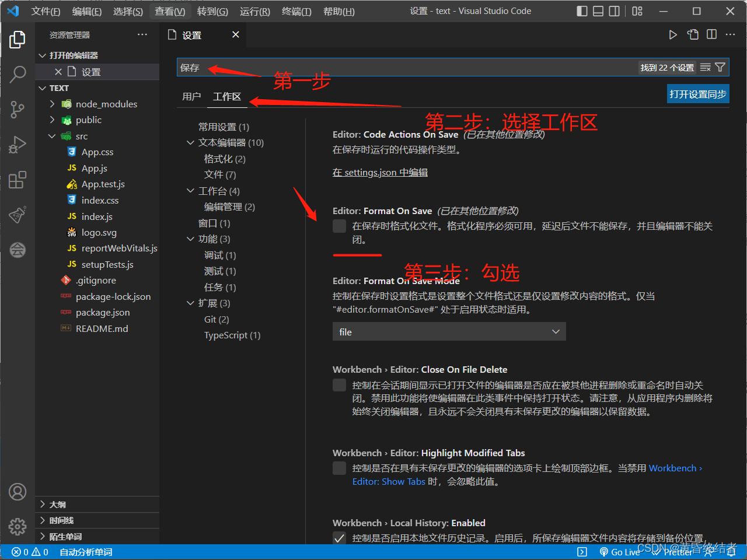This screenshot has height=560, width=747.
Task: Open the Explorer view in activity bar
Action: 18,40
